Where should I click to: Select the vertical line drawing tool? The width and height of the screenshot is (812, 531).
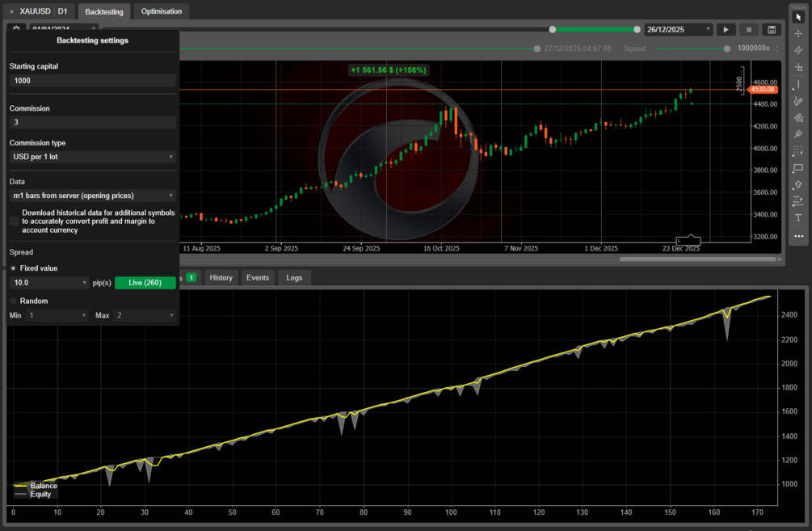[798, 84]
